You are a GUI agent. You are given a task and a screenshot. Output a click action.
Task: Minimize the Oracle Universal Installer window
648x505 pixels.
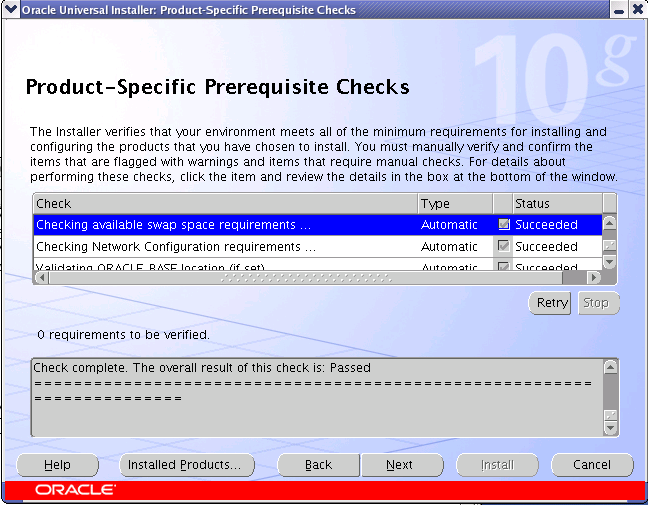[619, 9]
